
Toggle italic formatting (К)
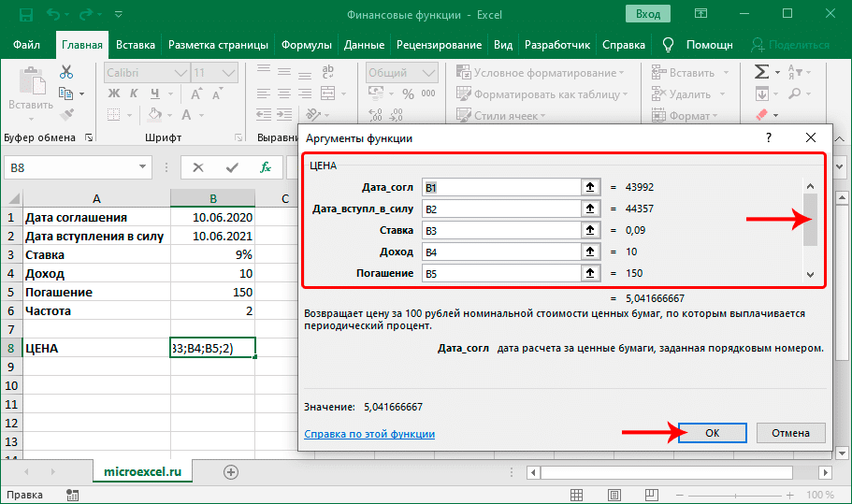[133, 94]
